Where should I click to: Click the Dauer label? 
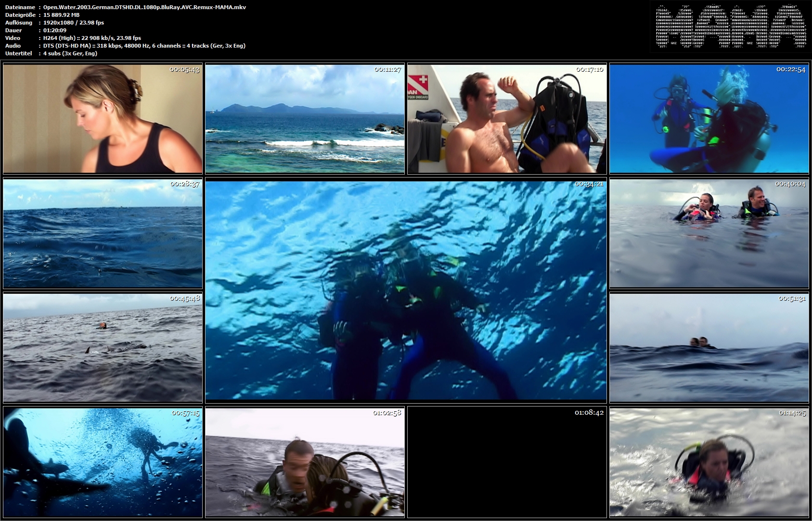pos(13,30)
